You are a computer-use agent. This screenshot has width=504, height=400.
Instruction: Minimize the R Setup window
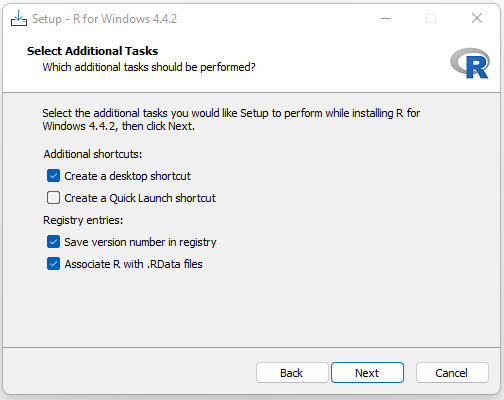tap(386, 18)
